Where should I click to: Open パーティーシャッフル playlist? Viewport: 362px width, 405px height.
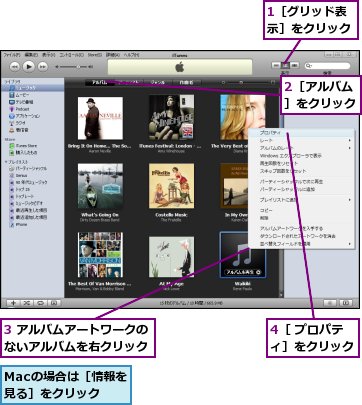(x=32, y=169)
